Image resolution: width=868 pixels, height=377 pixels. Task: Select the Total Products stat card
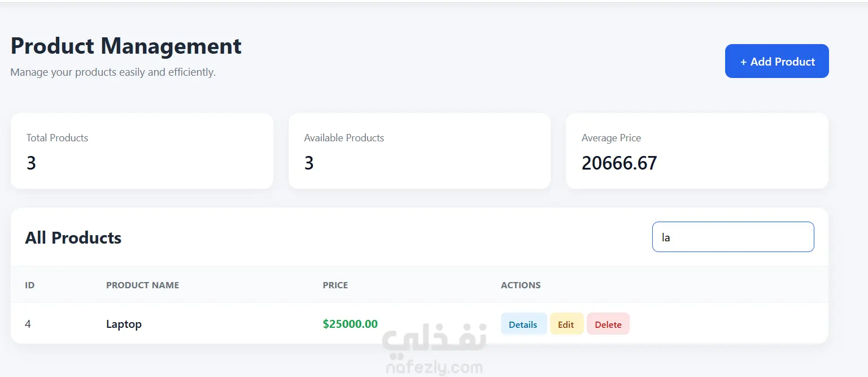[142, 151]
